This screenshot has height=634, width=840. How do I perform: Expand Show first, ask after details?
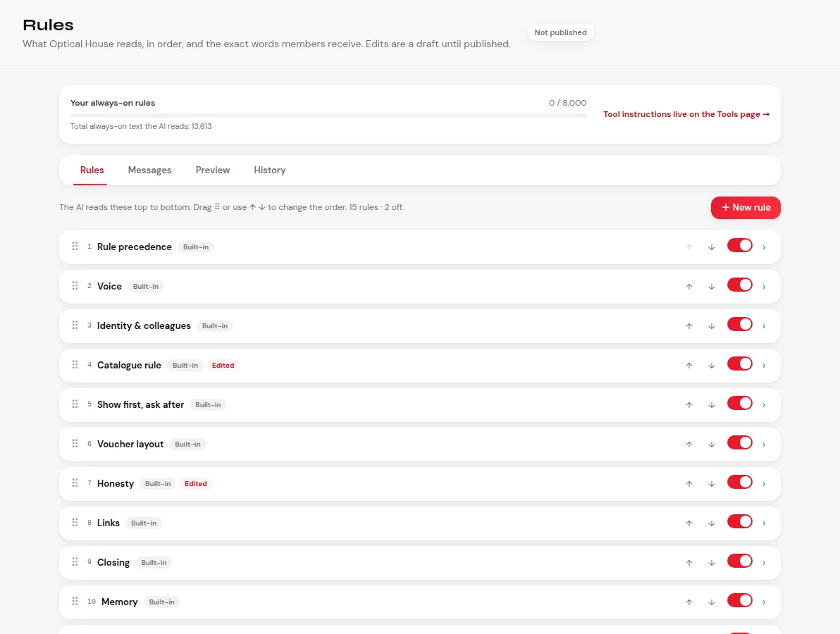(764, 405)
